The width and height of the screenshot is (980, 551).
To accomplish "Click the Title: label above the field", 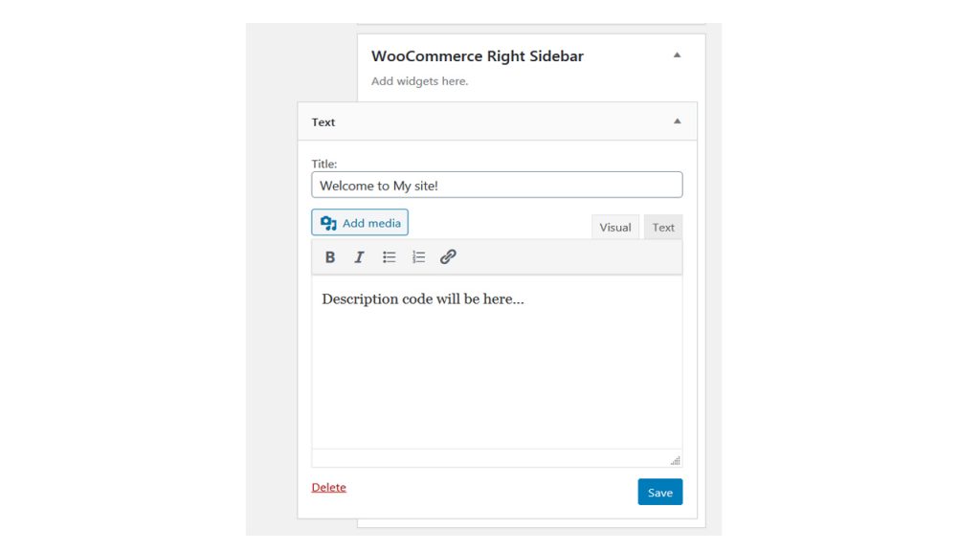I will (x=324, y=164).
